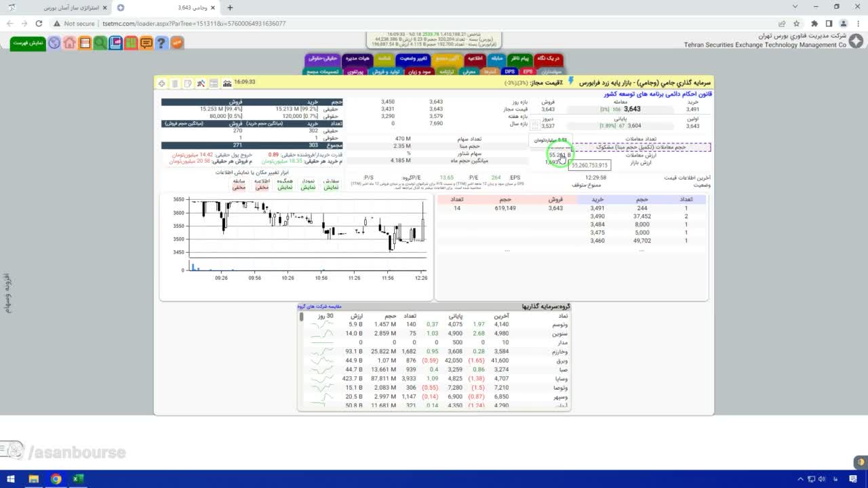Click the sell price 3,643 in order book
This screenshot has height=488, width=868.
555,208
